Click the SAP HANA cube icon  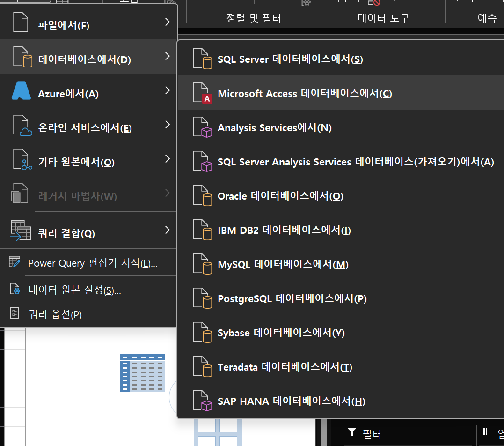point(202,401)
